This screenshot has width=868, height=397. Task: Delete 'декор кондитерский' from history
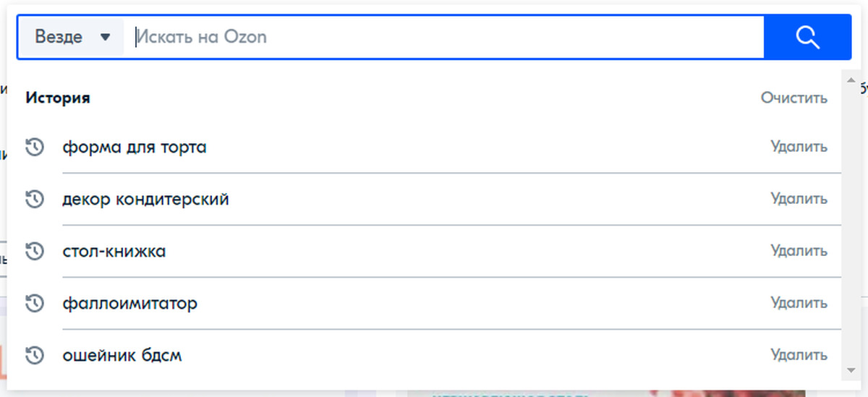(799, 199)
